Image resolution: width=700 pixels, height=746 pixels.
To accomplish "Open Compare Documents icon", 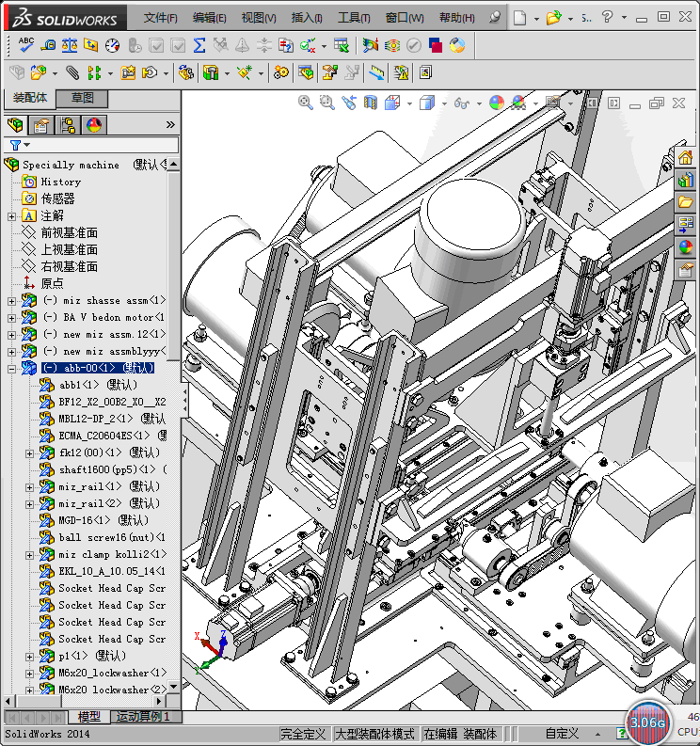I will [285, 45].
